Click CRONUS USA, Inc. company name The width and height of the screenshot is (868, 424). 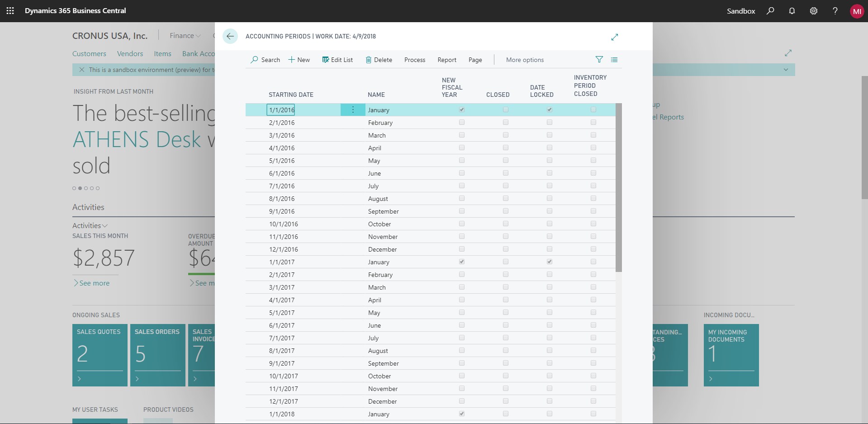click(110, 36)
